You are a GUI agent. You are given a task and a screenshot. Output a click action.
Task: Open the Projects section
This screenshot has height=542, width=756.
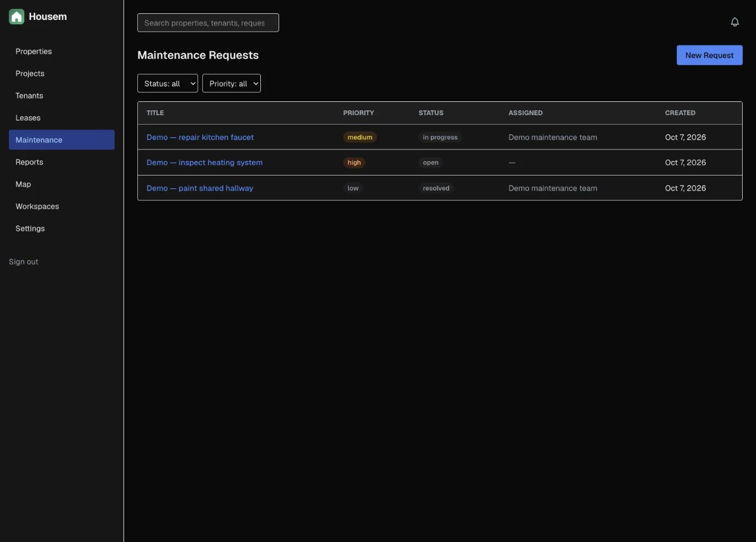[61, 74]
